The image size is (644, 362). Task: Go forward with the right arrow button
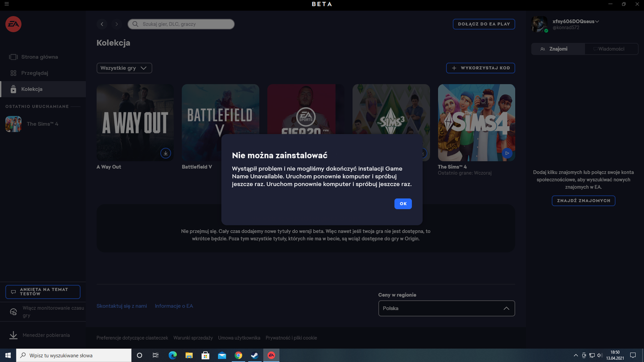(117, 24)
